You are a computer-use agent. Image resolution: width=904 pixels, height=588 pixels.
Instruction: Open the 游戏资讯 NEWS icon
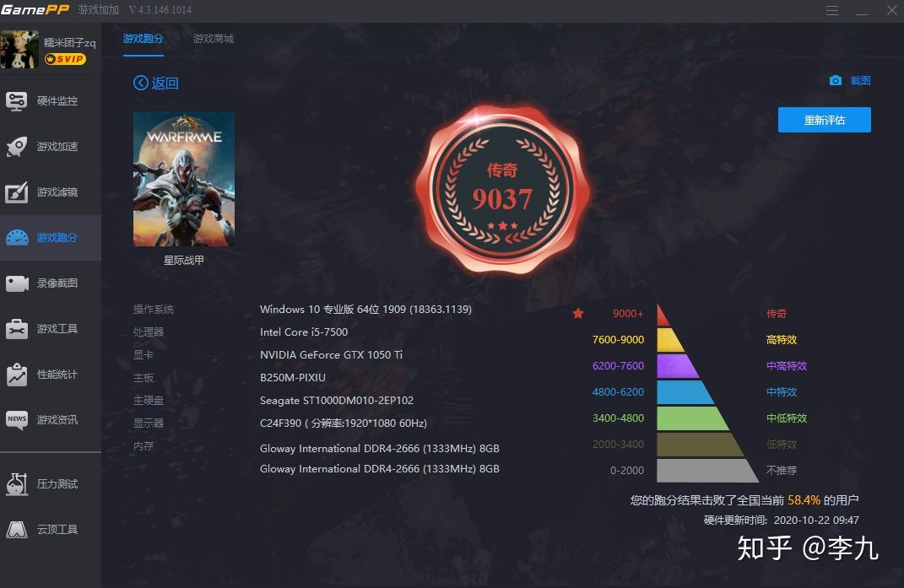17,419
